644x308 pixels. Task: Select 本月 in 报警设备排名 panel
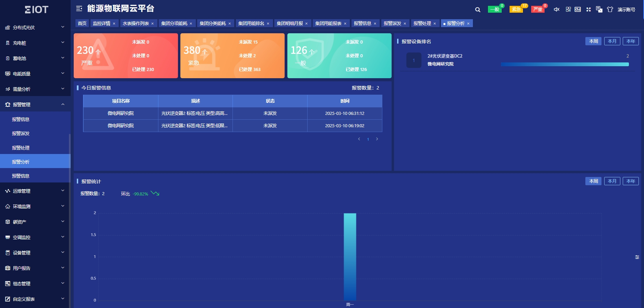point(612,41)
